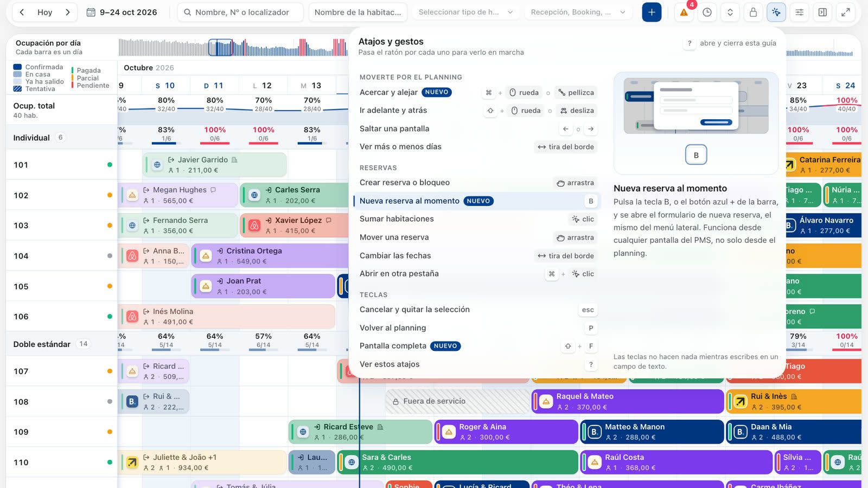
Task: Go to previous period with left chevron
Action: coord(22,12)
